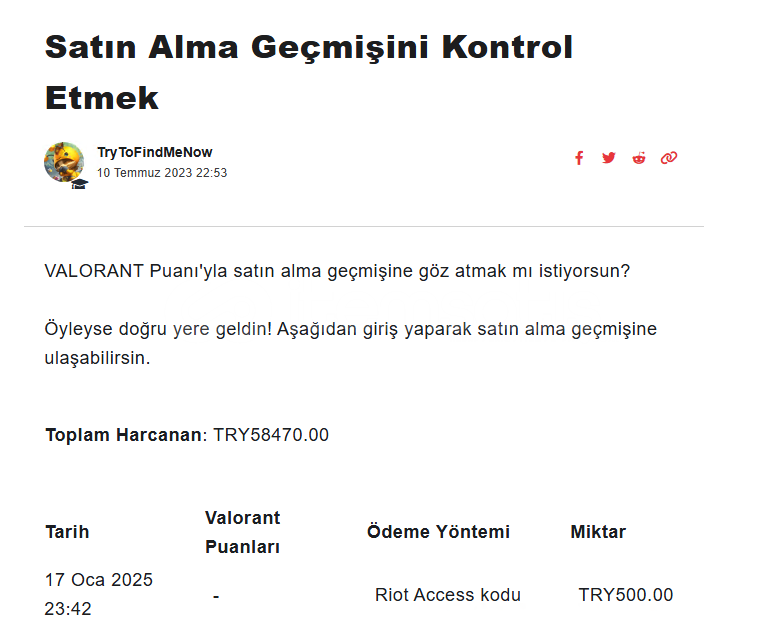Select the TRY58470.00 total amount
Image resolution: width=783 pixels, height=623 pixels.
[x=271, y=435]
